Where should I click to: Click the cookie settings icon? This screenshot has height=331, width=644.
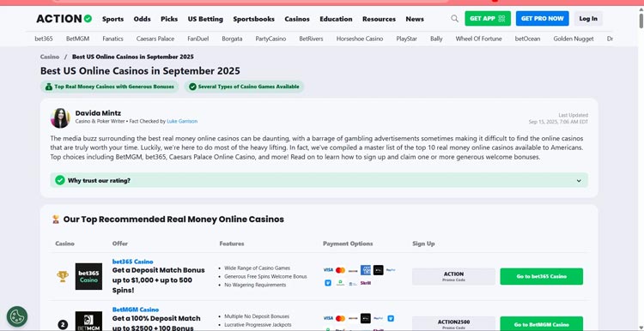click(x=17, y=316)
